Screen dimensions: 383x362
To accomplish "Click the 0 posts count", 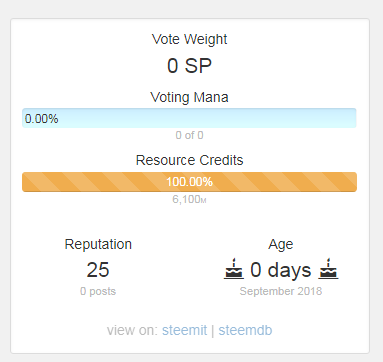I will click(98, 291).
